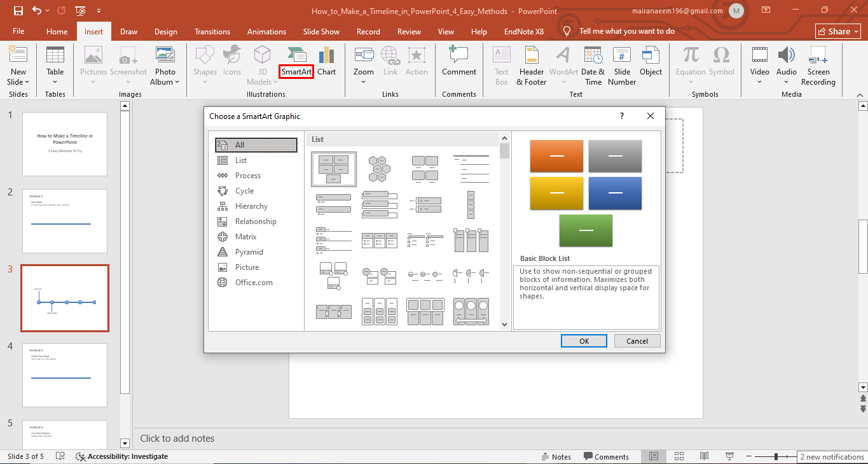Click Tell me what you want to do
The image size is (868, 464).
(x=627, y=31)
